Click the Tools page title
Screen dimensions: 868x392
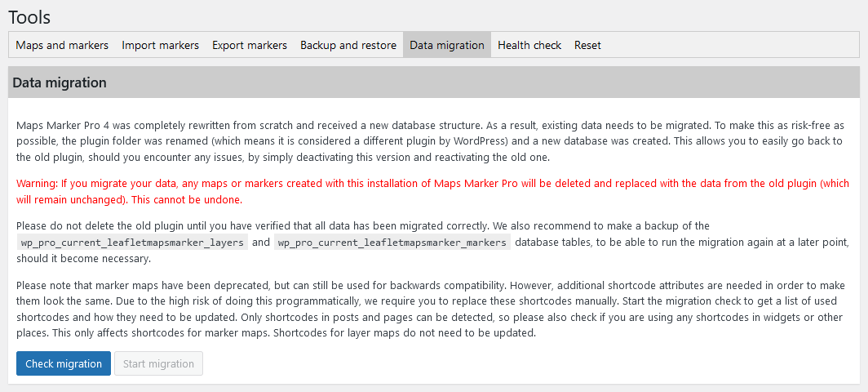pos(29,17)
